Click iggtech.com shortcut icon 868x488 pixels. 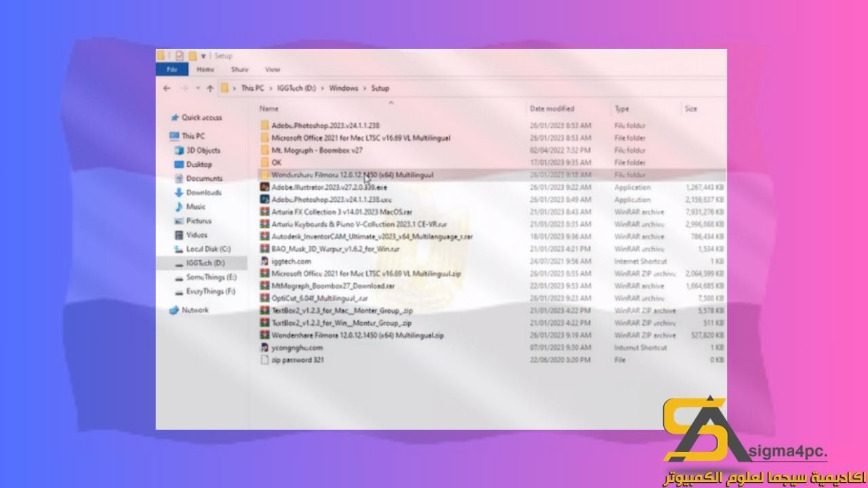[264, 261]
